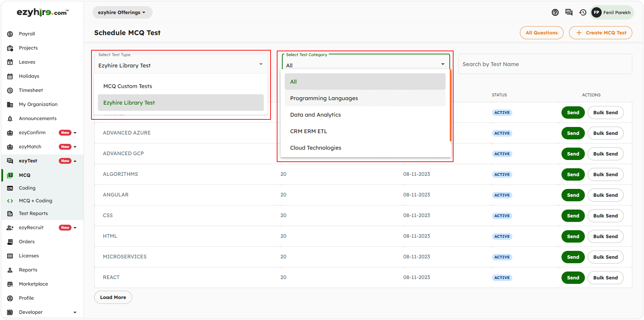The width and height of the screenshot is (644, 320).
Task: Click the Create MCQ Test button
Action: click(x=600, y=33)
